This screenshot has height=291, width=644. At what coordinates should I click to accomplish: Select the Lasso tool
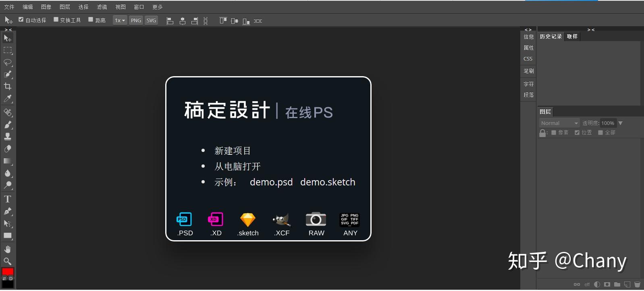click(8, 62)
